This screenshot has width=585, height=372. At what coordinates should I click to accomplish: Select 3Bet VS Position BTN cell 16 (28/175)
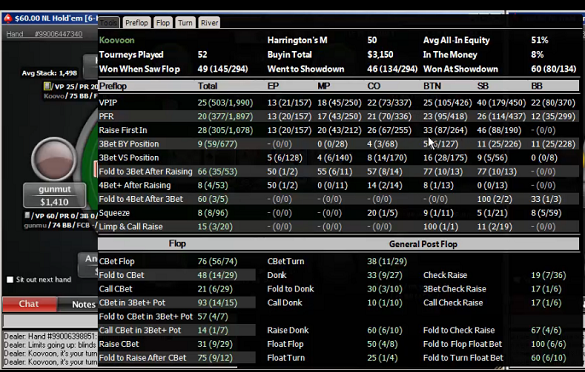tap(445, 158)
